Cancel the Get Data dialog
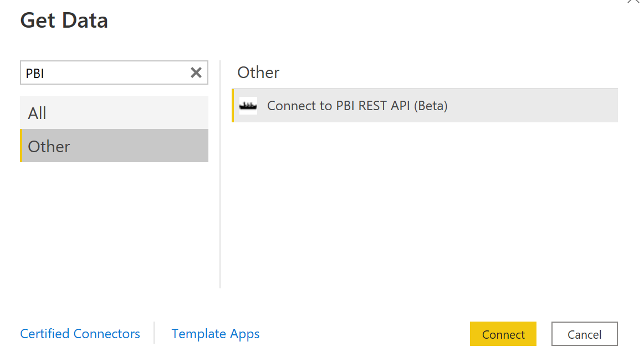 (x=584, y=334)
